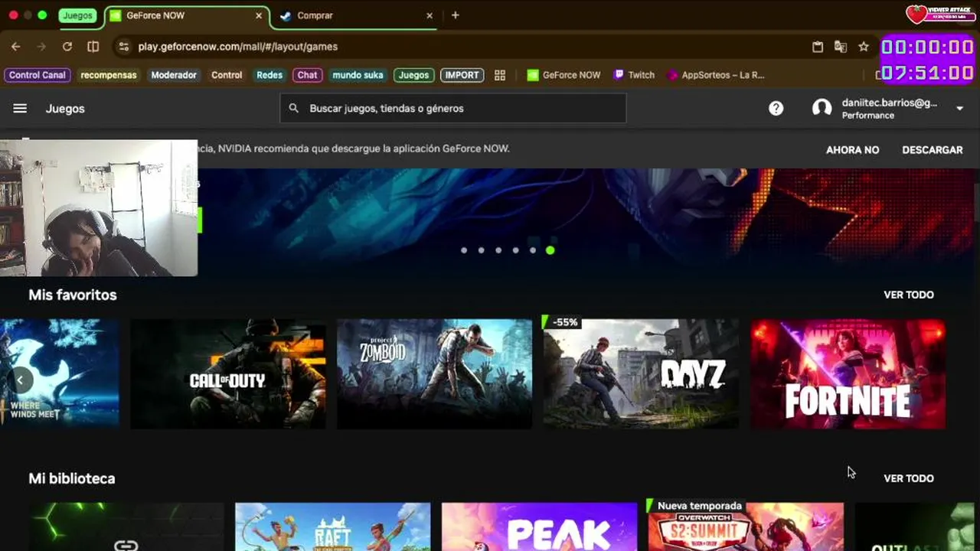Viewport: 980px width, 551px height.
Task: Click the apps grid bookmark icon
Action: coord(500,75)
